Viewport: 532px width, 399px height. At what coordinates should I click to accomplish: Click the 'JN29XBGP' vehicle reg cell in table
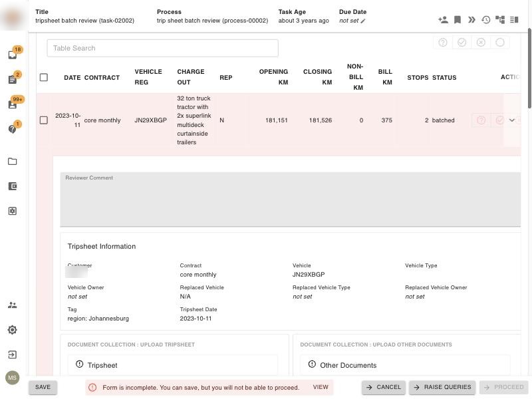click(151, 120)
